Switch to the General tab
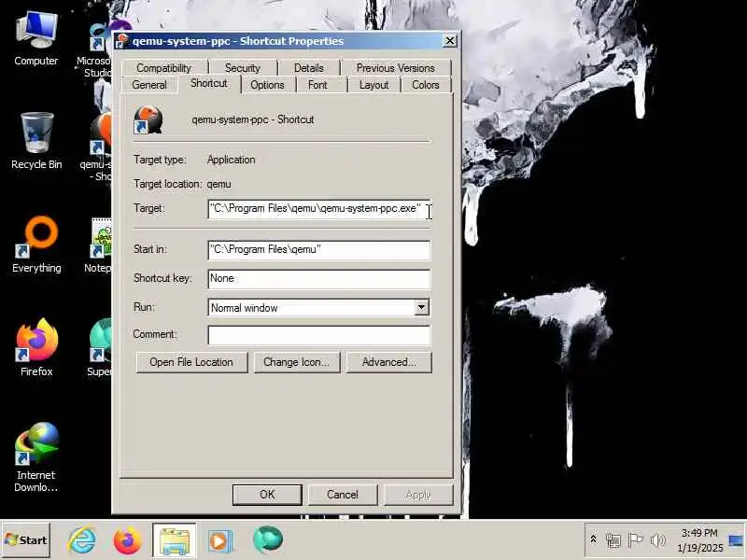The width and height of the screenshot is (747, 560). coord(149,85)
